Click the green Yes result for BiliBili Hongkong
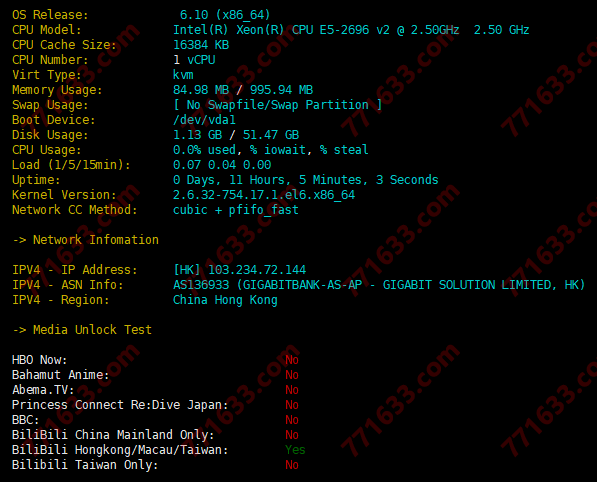This screenshot has width=597, height=482. 295,450
